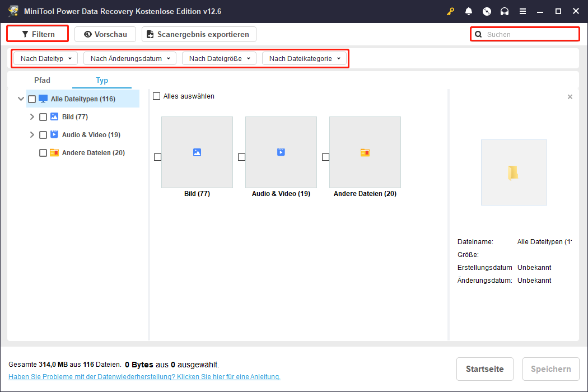Click the 0 Bytes selected status text
Screen dimensions: 588x392
pyautogui.click(x=139, y=365)
